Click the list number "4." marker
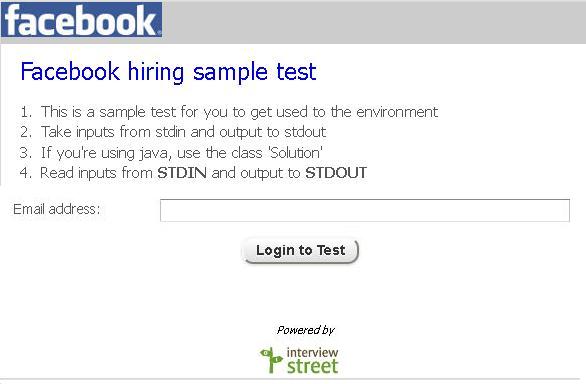Viewport: 586px width, 384px height. (26, 173)
